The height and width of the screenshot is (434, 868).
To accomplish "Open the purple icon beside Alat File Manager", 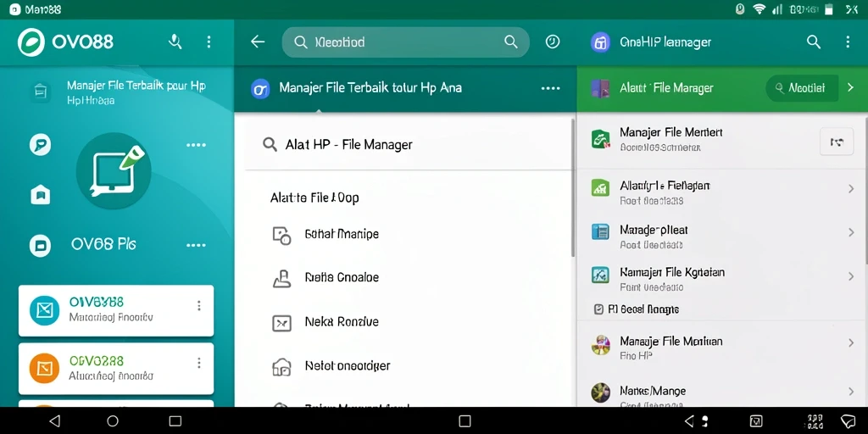I will click(600, 88).
